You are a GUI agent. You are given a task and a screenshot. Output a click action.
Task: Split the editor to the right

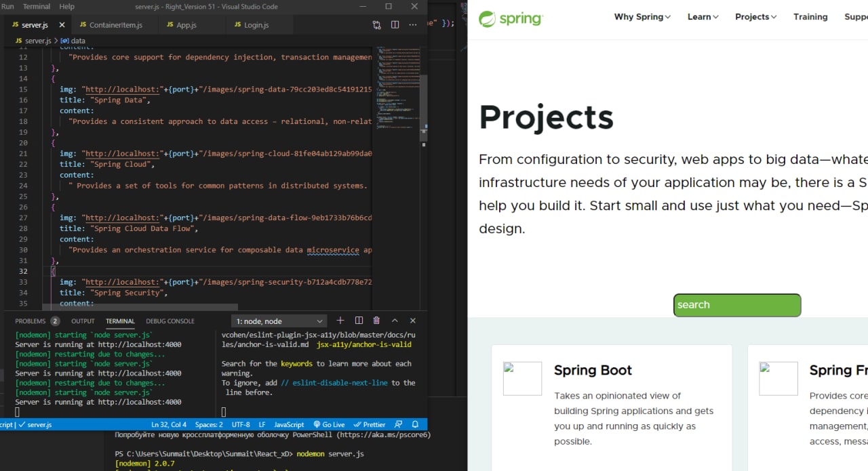point(395,25)
